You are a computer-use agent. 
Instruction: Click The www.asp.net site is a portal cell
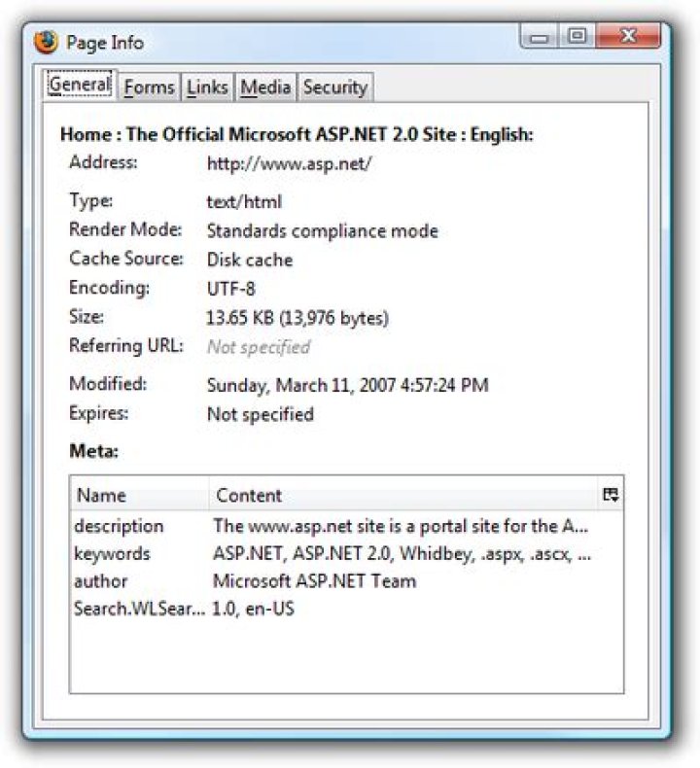click(x=401, y=526)
